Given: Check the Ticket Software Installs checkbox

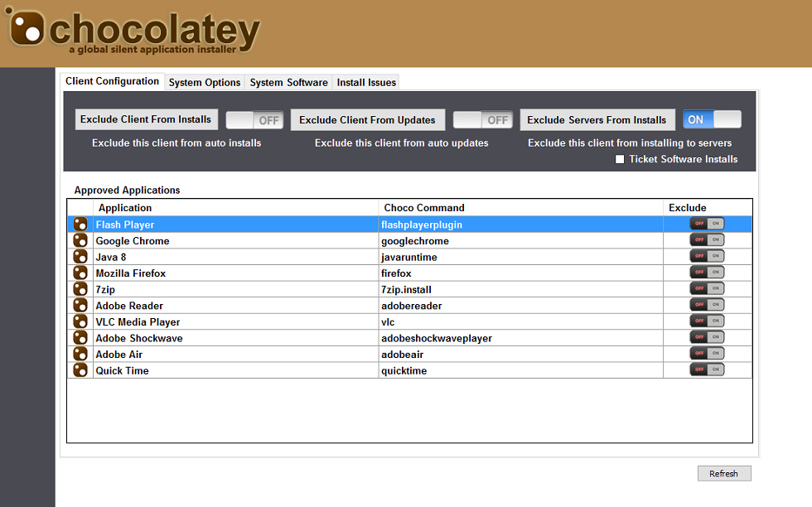Looking at the screenshot, I should coord(620,160).
